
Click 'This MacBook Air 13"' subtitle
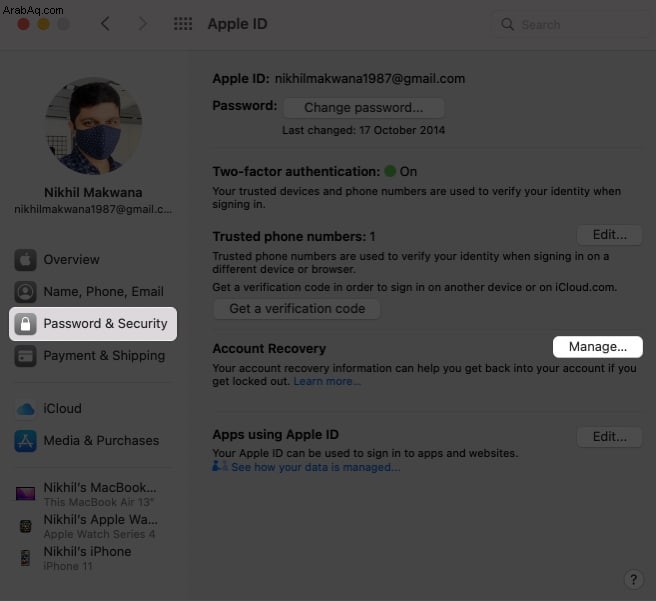(99, 502)
